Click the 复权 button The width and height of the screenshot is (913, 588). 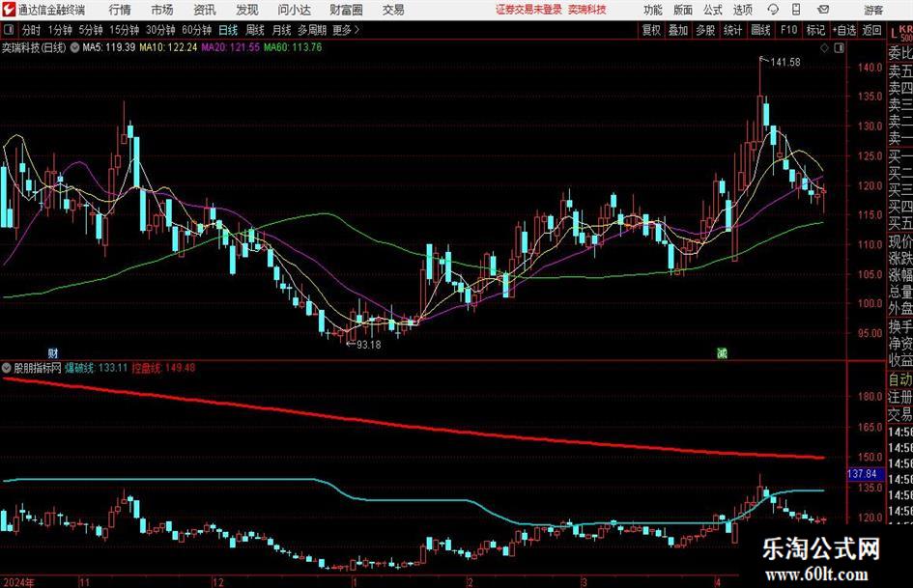tap(651, 30)
